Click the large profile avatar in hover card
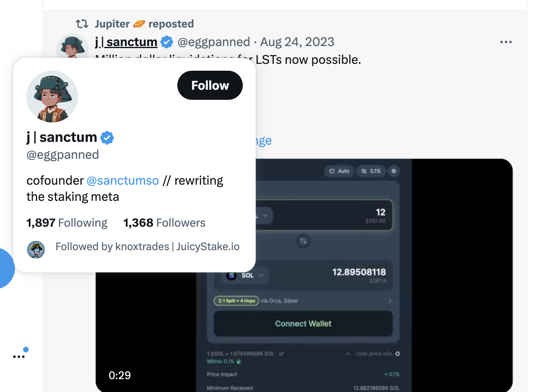The height and width of the screenshot is (392, 551). coord(52,97)
